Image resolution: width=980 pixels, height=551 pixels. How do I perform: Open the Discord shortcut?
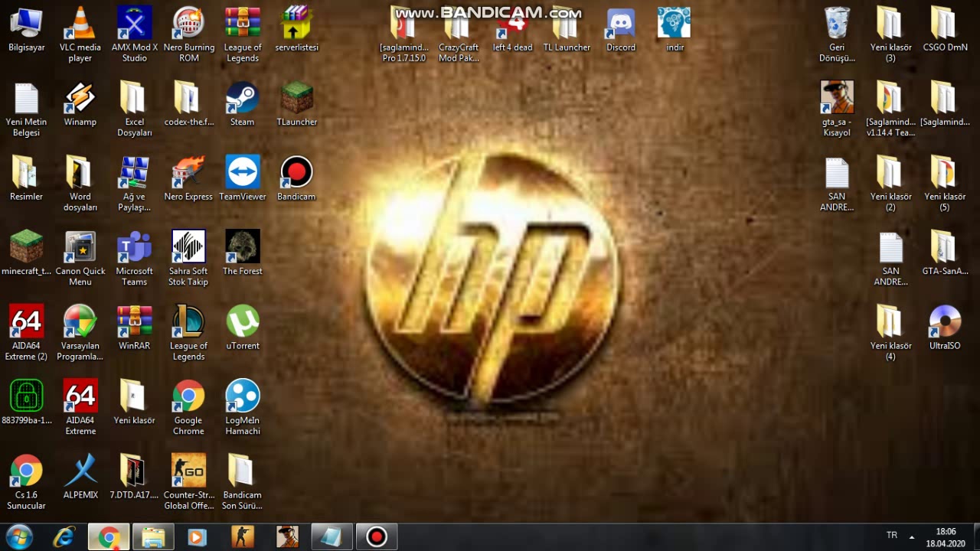[621, 31]
